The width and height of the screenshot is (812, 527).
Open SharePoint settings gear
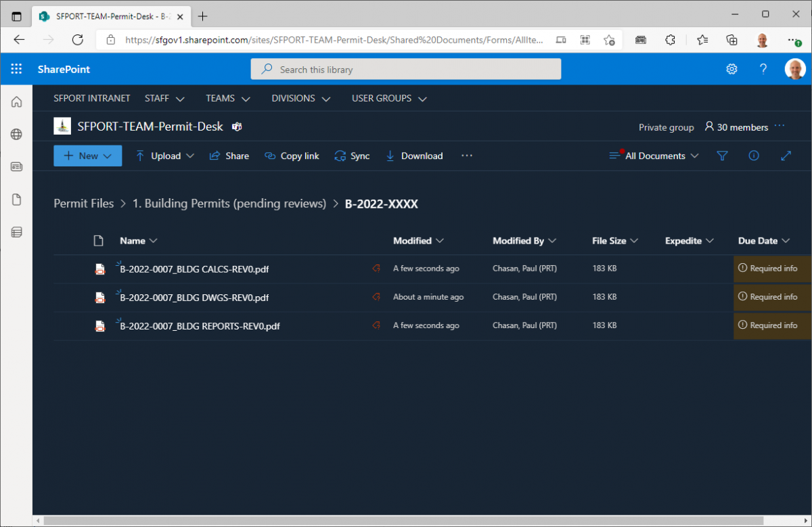coord(731,69)
